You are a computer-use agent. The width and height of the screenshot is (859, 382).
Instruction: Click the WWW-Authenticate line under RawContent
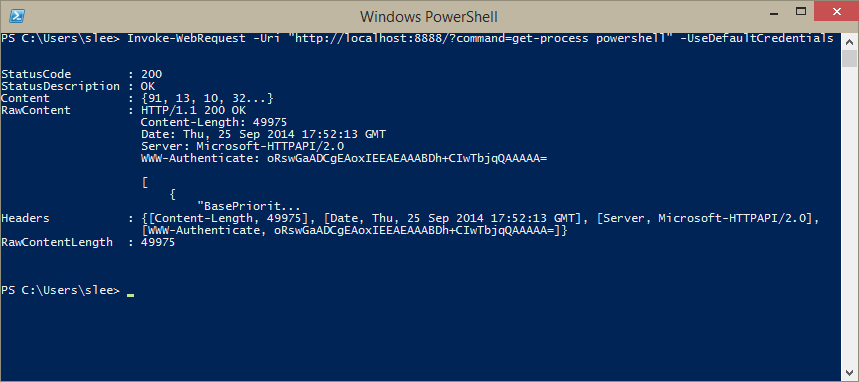coord(344,158)
